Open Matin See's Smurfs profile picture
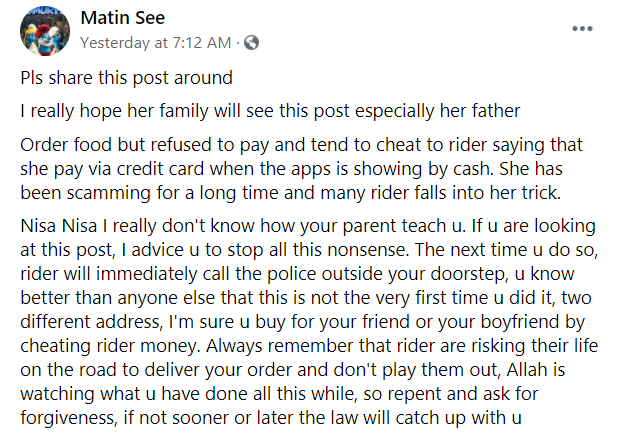The width and height of the screenshot is (632, 438). coord(45,31)
